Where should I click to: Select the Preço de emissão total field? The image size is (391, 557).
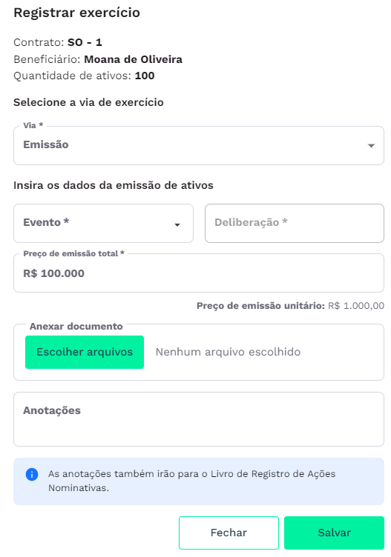[199, 273]
